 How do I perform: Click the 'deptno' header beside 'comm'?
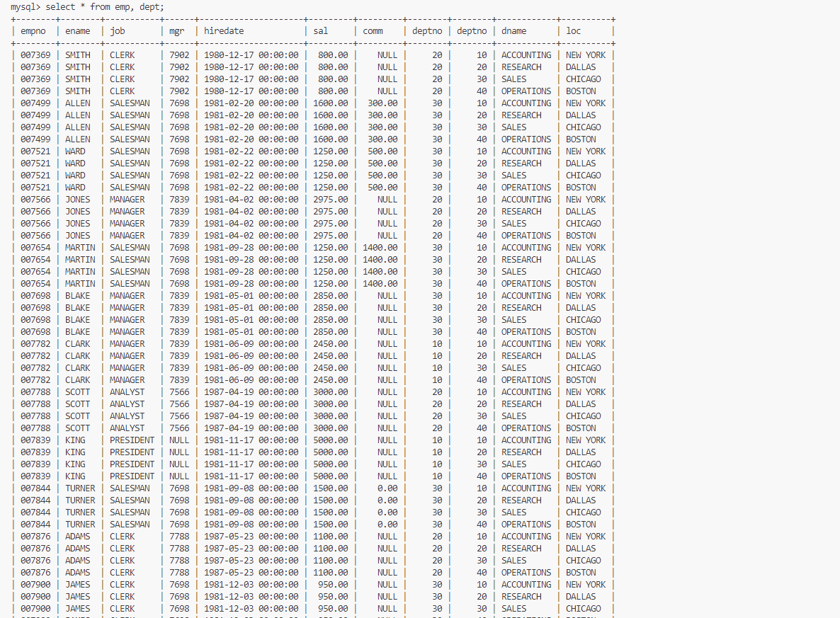(x=427, y=31)
